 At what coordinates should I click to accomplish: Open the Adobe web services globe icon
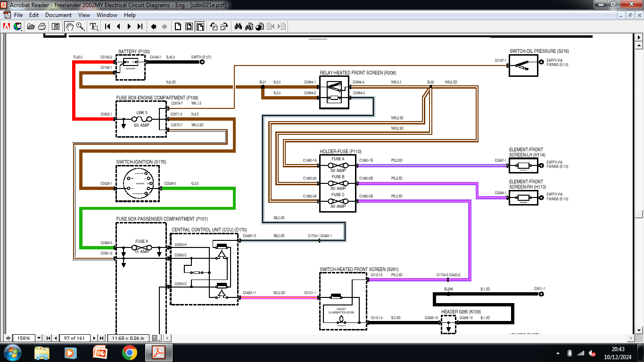(17, 26)
